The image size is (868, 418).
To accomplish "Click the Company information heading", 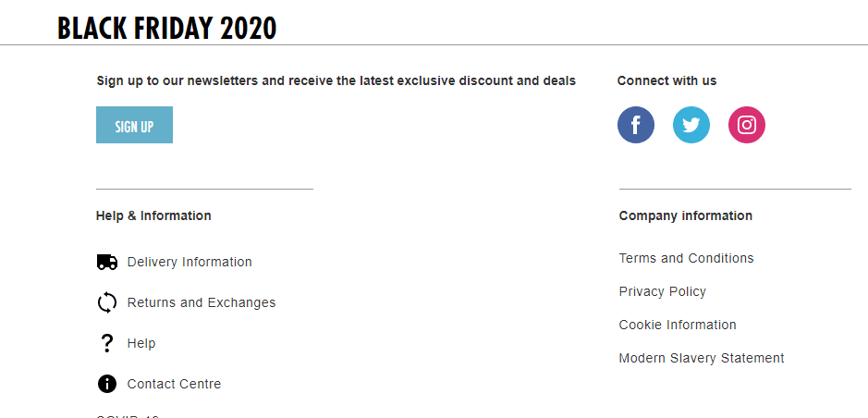I will [685, 215].
